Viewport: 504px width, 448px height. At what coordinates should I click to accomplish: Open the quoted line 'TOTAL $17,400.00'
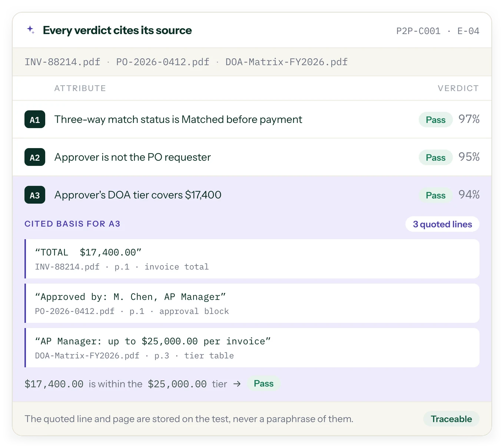(252, 259)
